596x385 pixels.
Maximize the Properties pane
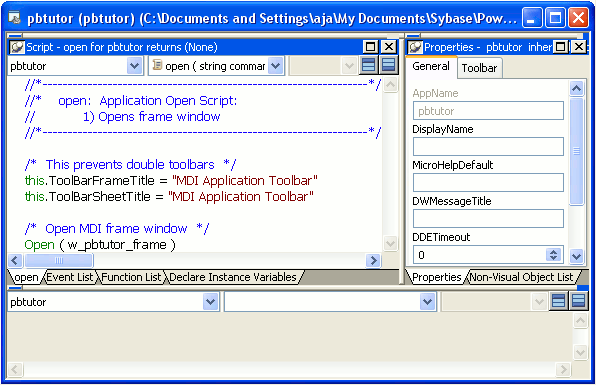pyautogui.click(x=560, y=47)
